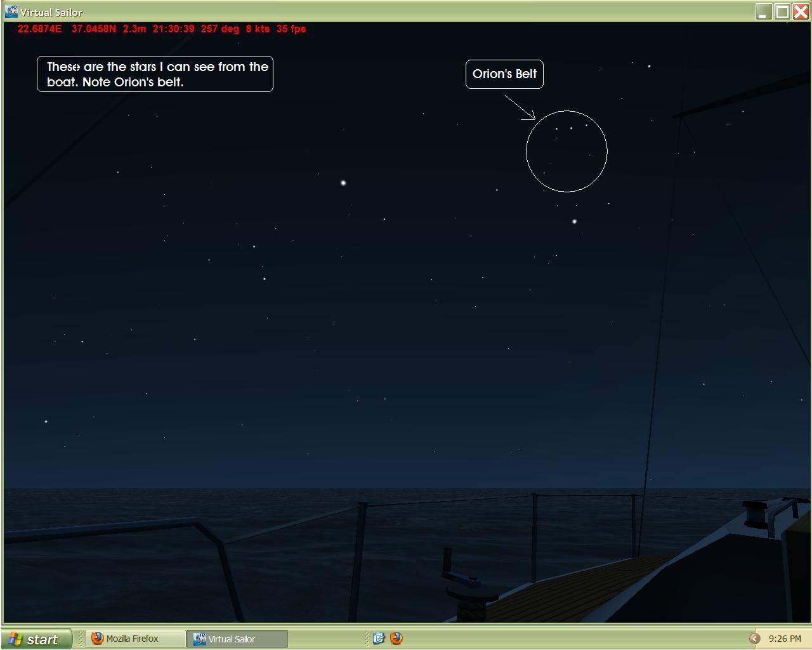812x650 pixels.
Task: Expand hidden system tray icons arrow
Action: [754, 639]
